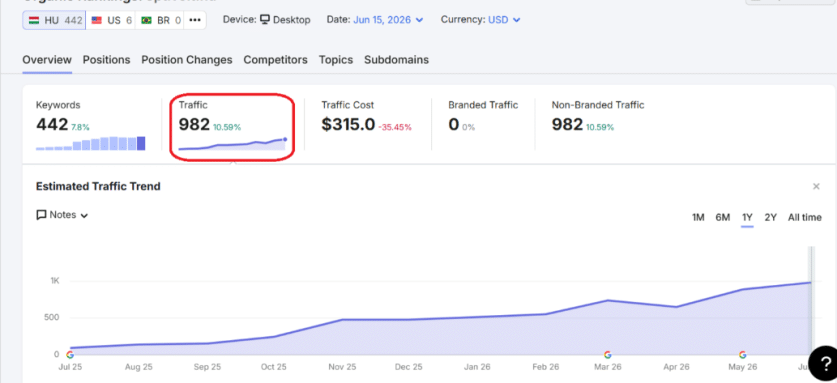Set chart range to 1M
This screenshot has width=837, height=383.
(698, 217)
